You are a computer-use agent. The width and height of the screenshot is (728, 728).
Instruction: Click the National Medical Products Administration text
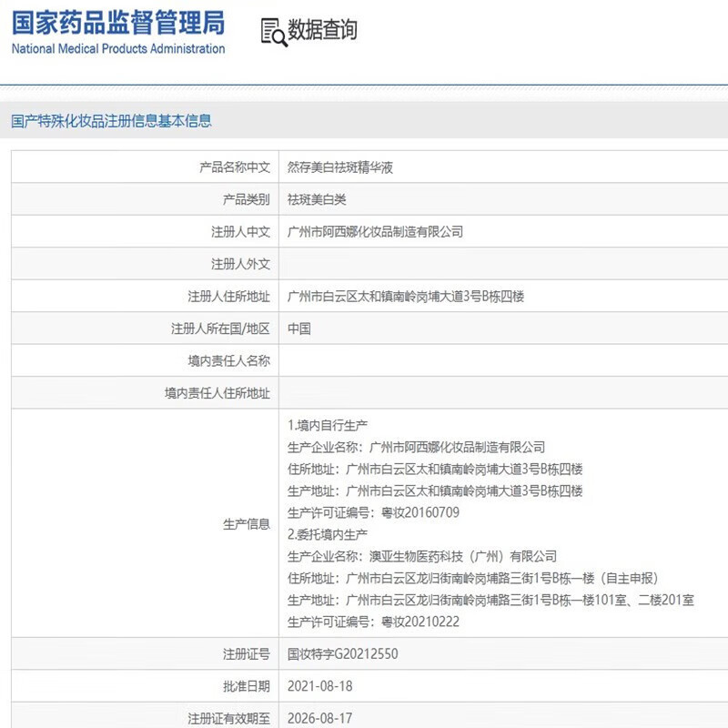(118, 49)
